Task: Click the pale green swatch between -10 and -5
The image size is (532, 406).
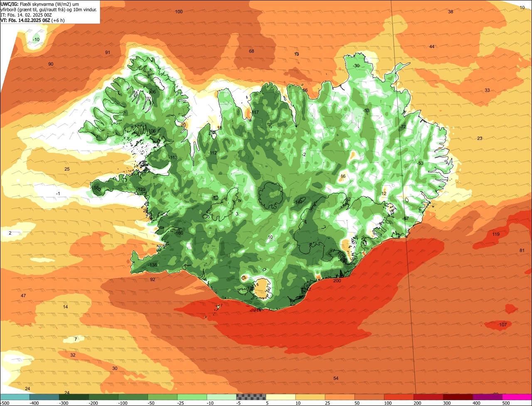Action: click(221, 397)
